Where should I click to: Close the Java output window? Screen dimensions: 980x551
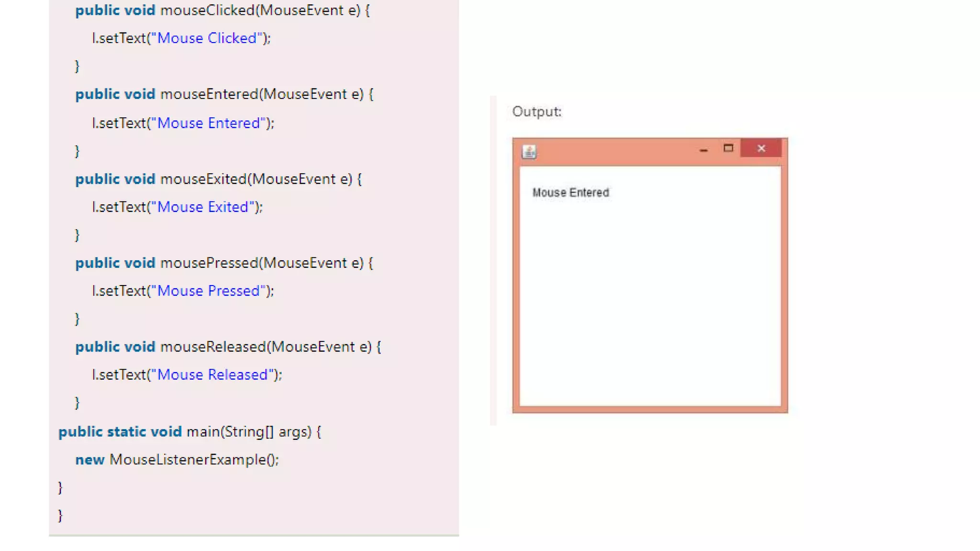(761, 148)
